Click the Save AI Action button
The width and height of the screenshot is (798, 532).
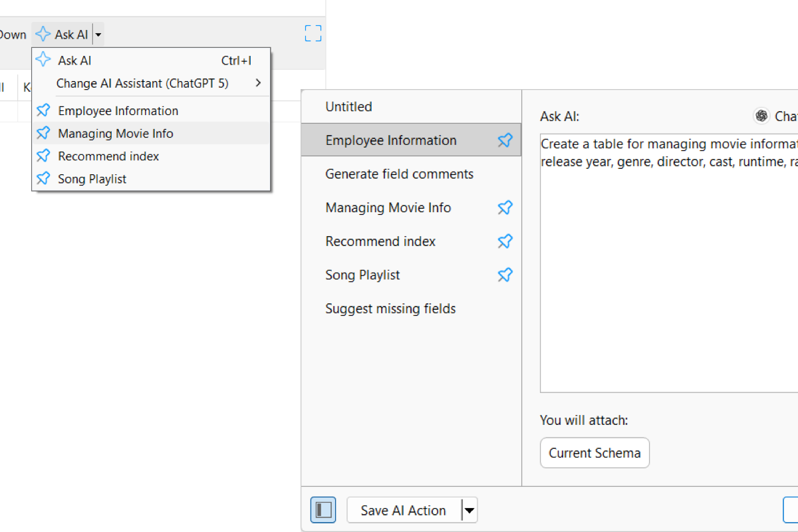coord(404,510)
